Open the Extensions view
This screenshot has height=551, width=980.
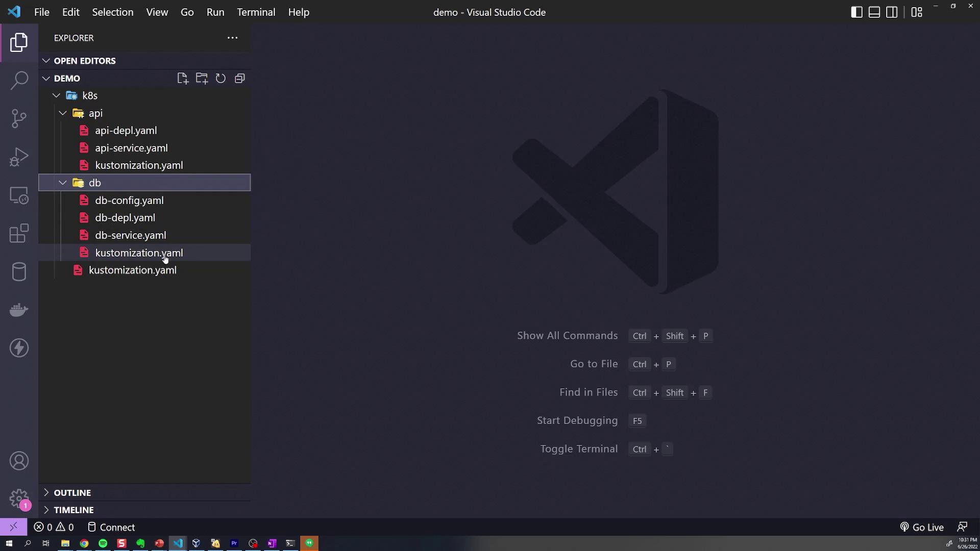point(19,233)
